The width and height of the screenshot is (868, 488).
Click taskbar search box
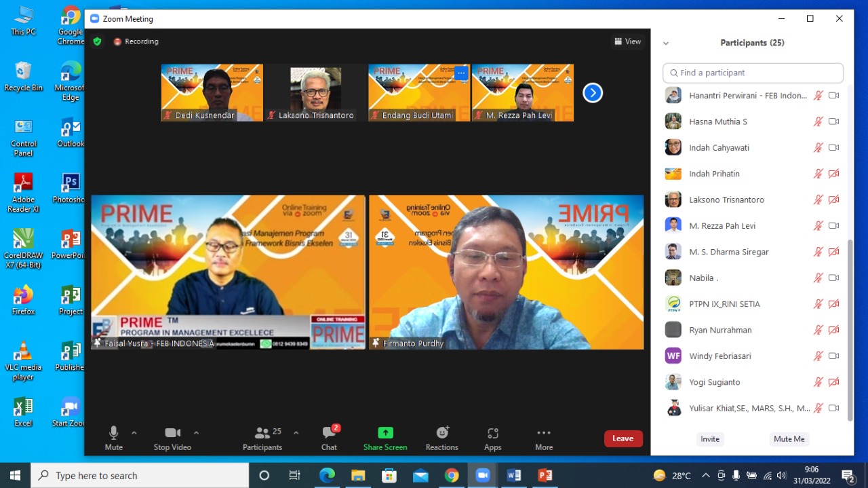[x=140, y=475]
